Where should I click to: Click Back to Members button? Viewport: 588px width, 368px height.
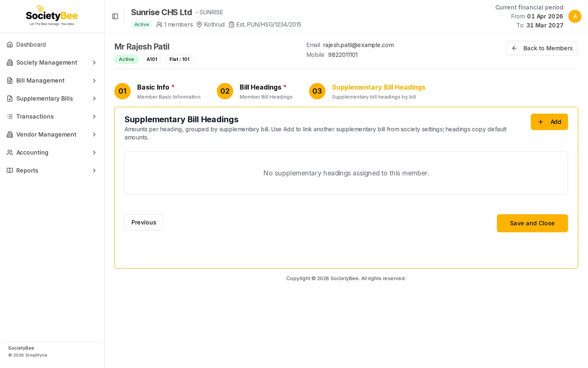pyautogui.click(x=542, y=48)
